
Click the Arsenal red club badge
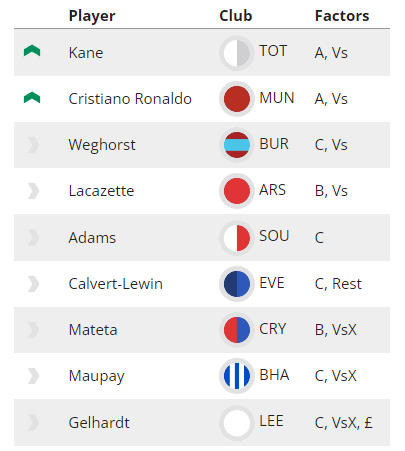(237, 191)
